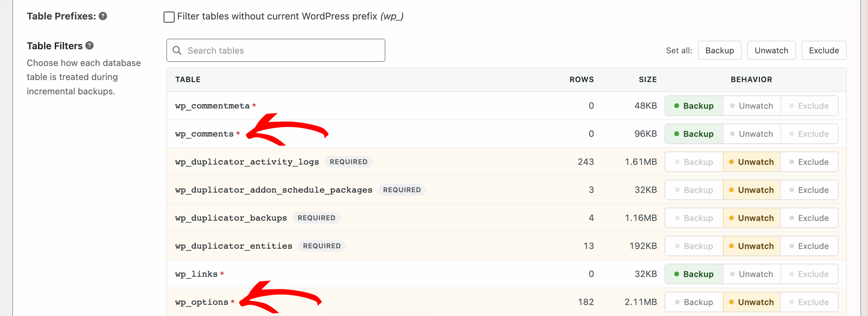Select Exclude for wp_duplicator_entities

pos(809,246)
